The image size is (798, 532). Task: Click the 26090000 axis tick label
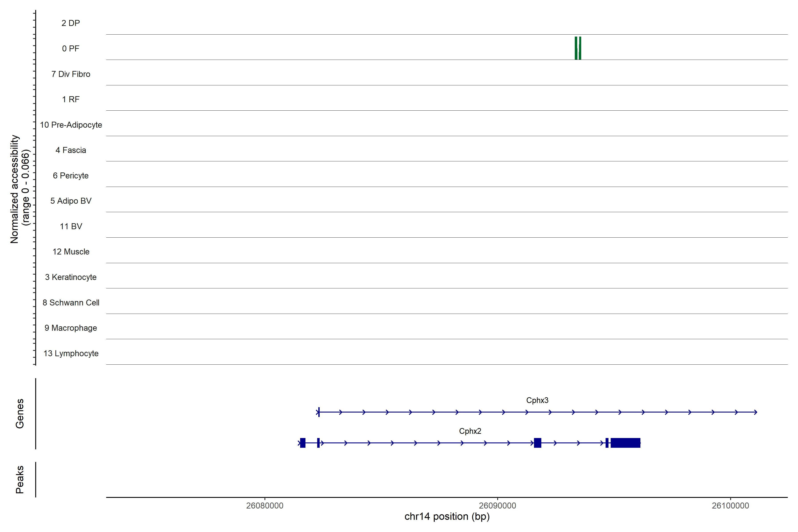pyautogui.click(x=497, y=506)
